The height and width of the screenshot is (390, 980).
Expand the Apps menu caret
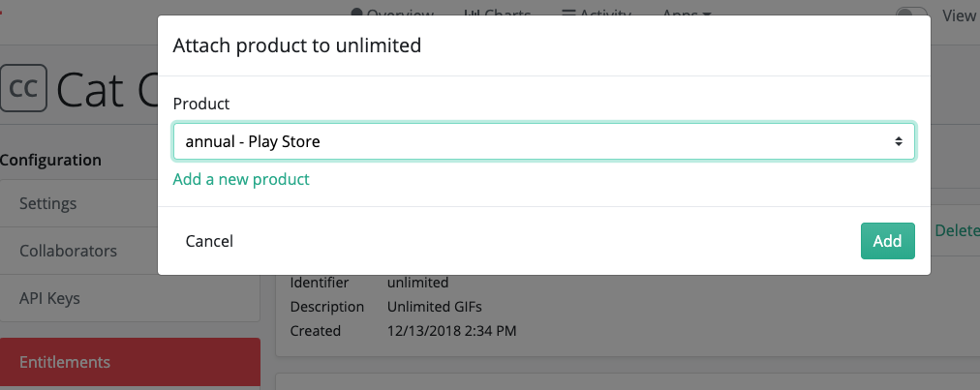tap(707, 14)
